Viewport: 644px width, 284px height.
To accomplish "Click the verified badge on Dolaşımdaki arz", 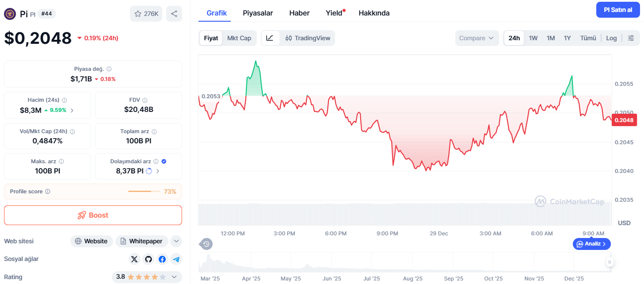I will (164, 162).
